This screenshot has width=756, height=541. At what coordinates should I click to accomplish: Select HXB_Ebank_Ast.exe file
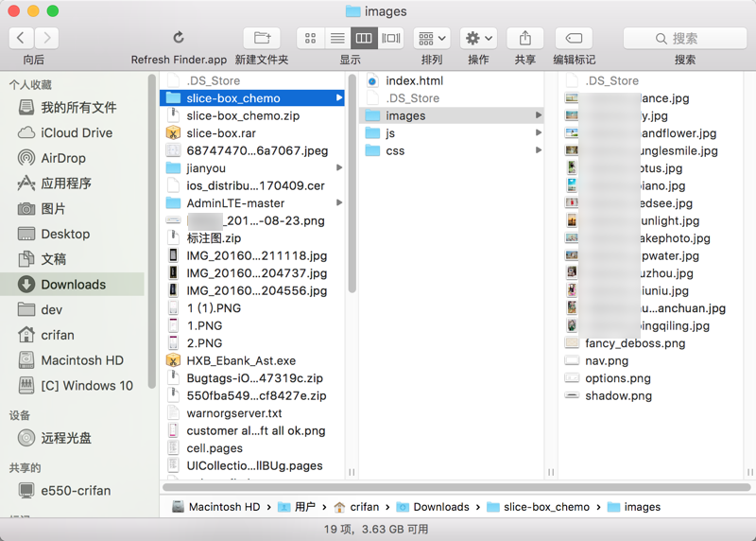click(x=252, y=360)
